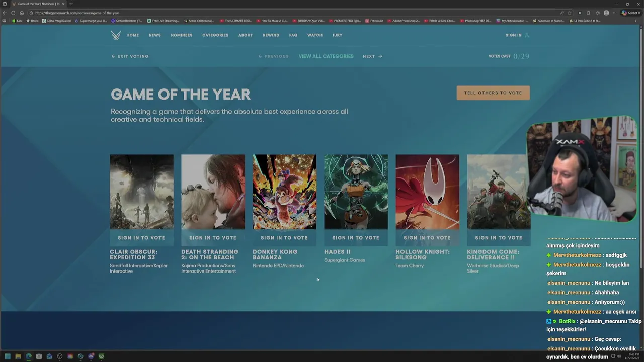Bookmark this page with star icon
The height and width of the screenshot is (362, 644).
point(570,13)
